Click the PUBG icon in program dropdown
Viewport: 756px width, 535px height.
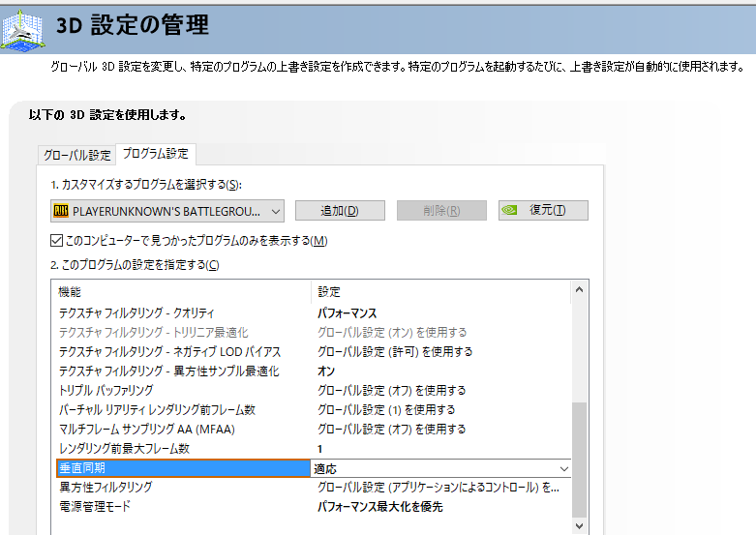point(61,211)
